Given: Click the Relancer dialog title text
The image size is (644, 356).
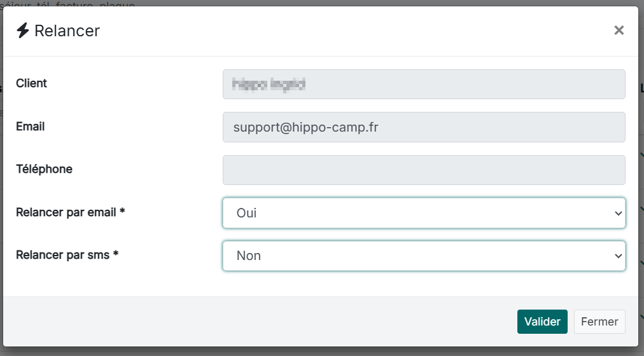Looking at the screenshot, I should tap(67, 31).
